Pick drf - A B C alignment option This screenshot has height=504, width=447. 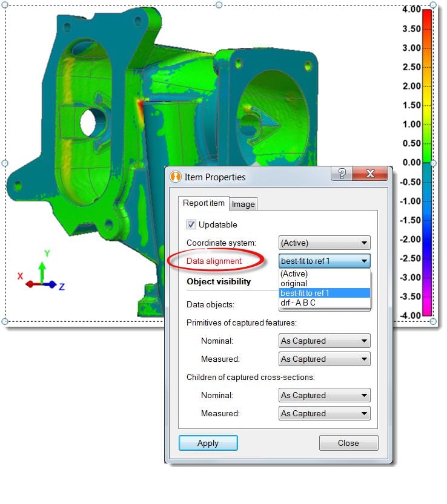[x=325, y=303]
